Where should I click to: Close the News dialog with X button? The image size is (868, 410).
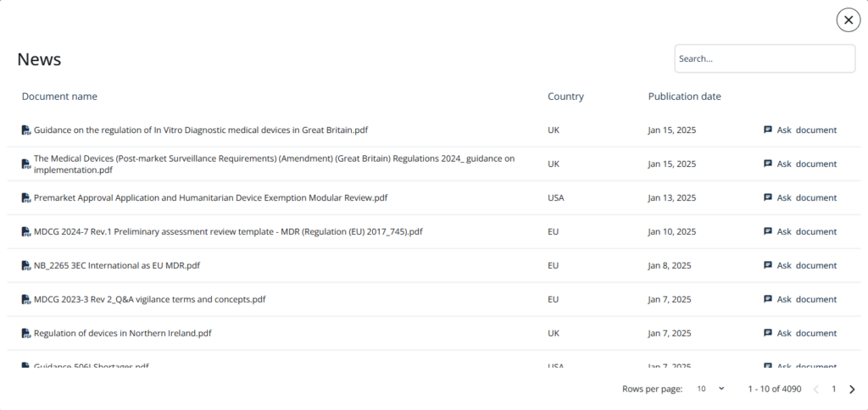[x=848, y=20]
